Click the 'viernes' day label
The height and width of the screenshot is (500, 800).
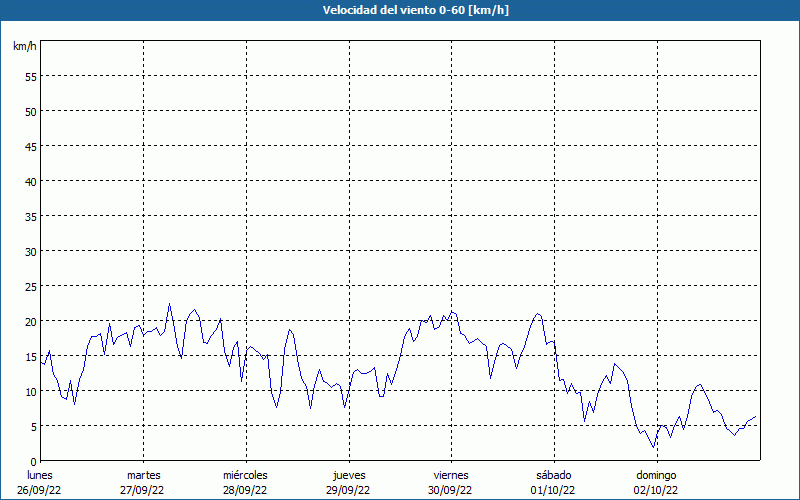451,475
